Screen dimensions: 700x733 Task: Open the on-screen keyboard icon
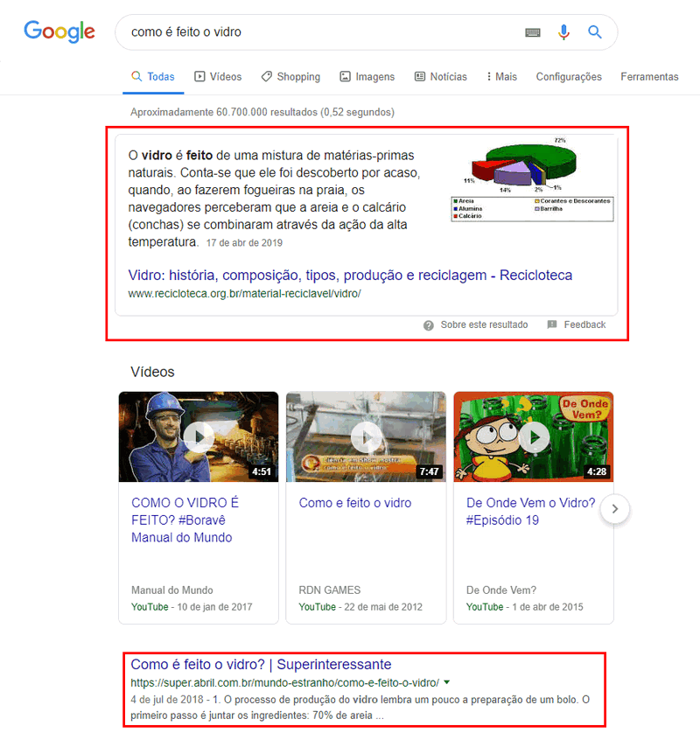click(x=533, y=32)
